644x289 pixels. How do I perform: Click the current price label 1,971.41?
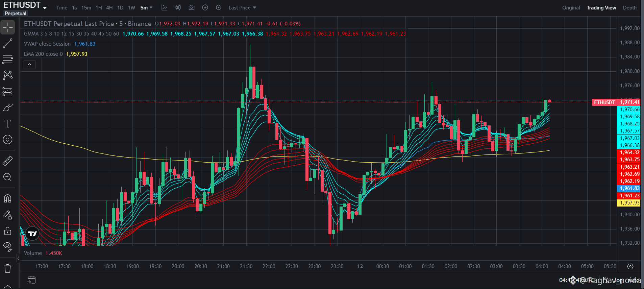[629, 102]
